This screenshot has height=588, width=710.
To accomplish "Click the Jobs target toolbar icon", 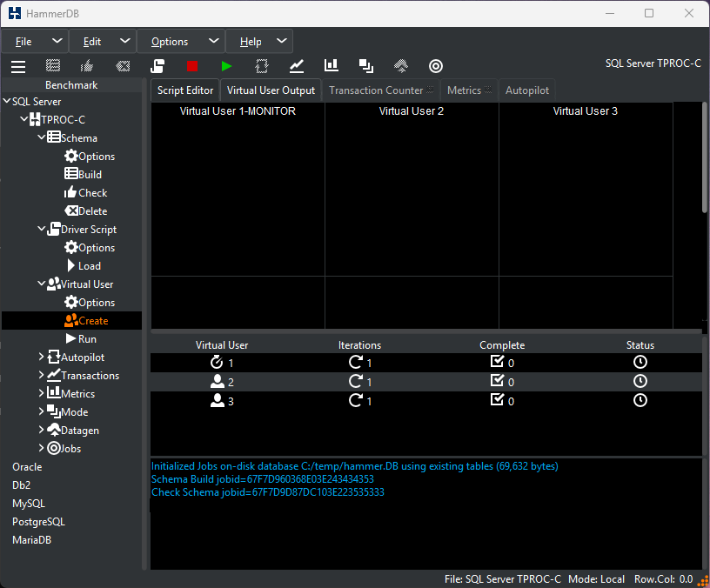I will [436, 66].
